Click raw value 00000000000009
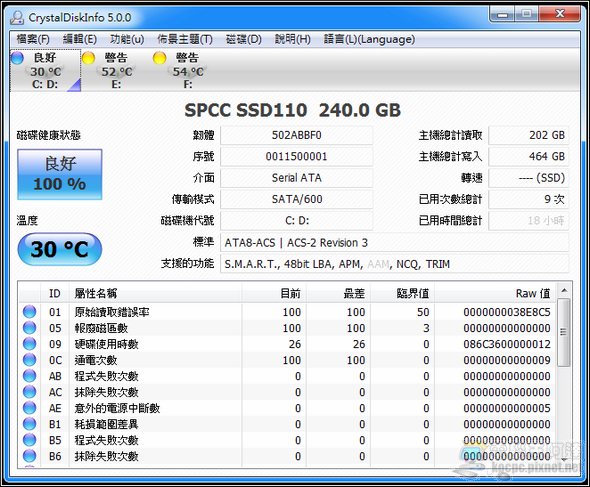Viewport: 590px width, 487px height. point(507,360)
